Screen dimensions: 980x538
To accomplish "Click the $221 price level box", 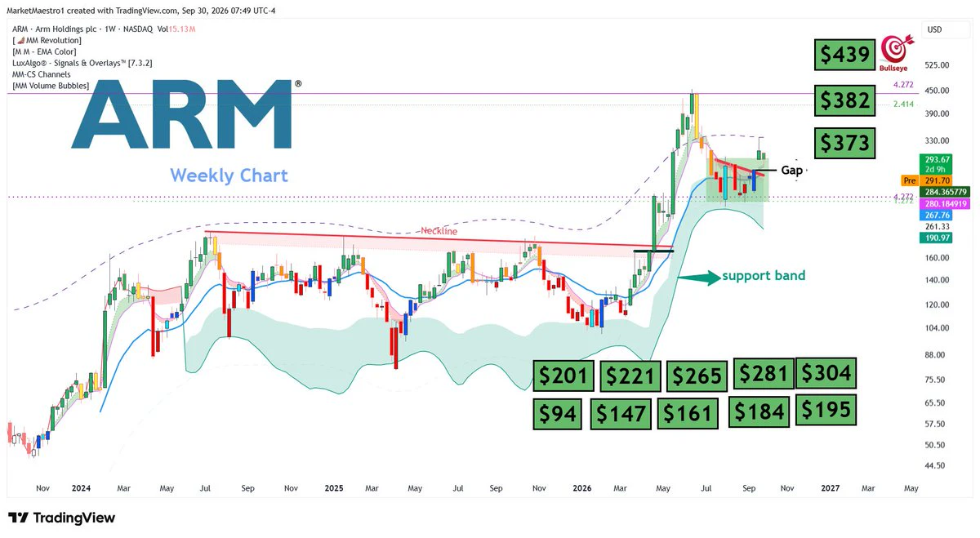I will coord(630,376).
